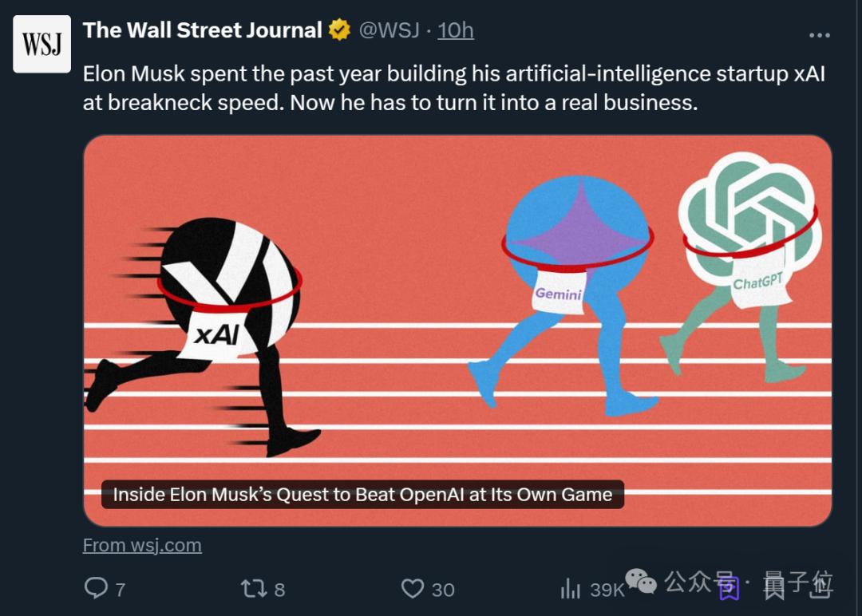This screenshot has height=616, width=862.
Task: Click the tweet text about Elon Musk
Action: [x=447, y=88]
